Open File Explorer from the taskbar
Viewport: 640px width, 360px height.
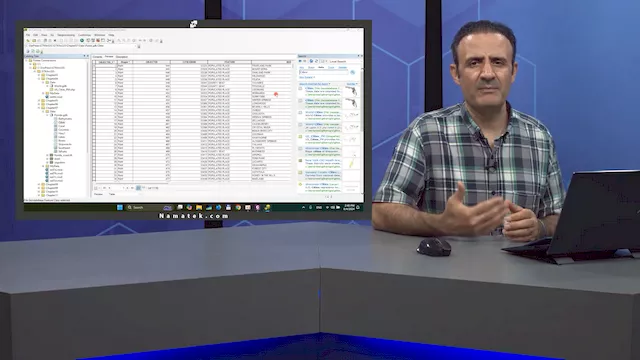[199, 207]
